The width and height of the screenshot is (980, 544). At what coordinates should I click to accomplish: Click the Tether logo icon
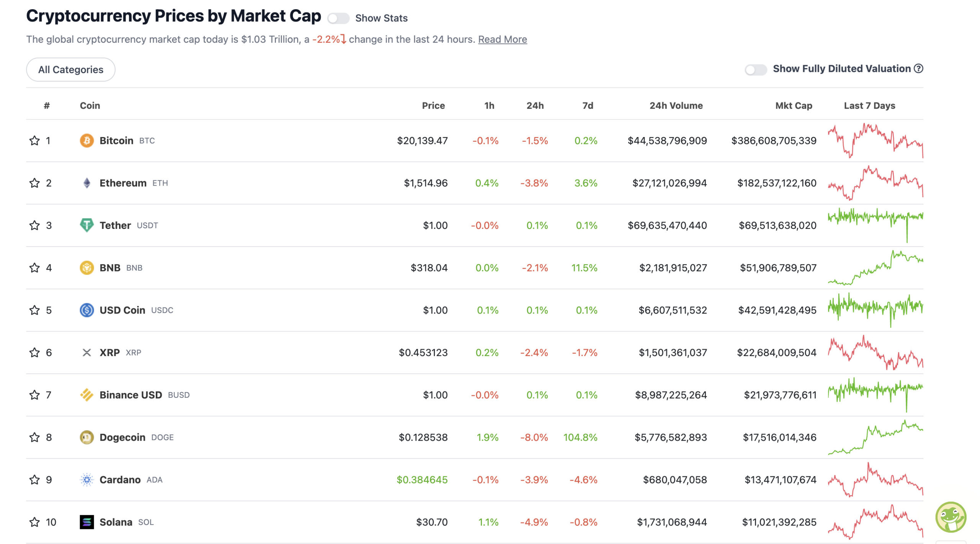tap(87, 225)
